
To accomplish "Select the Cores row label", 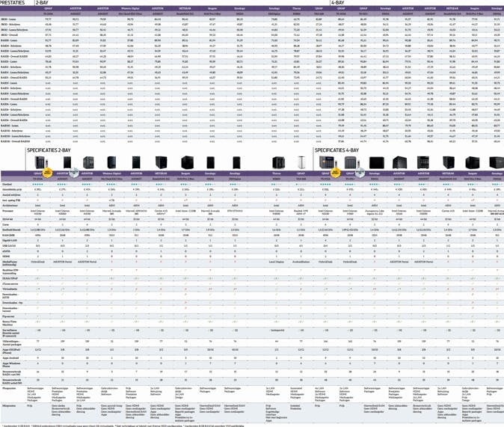I will pyautogui.click(x=6, y=224).
